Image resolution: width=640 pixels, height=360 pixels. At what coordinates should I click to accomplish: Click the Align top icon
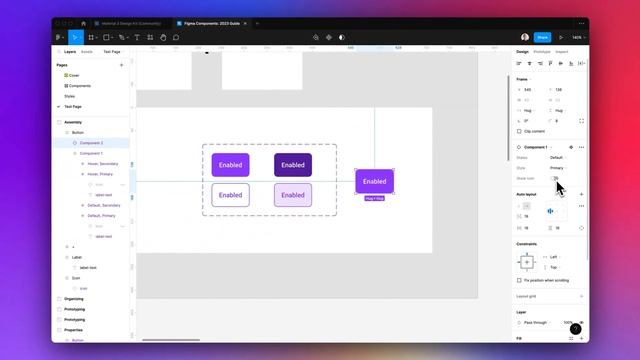pos(550,63)
